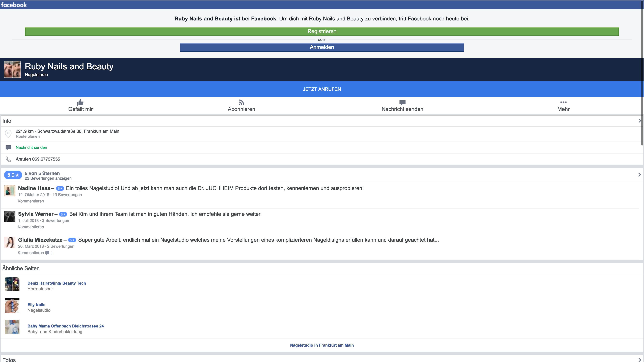This screenshot has height=362, width=644.
Task: Click the 5,0 star rating badge
Action: pyautogui.click(x=13, y=175)
